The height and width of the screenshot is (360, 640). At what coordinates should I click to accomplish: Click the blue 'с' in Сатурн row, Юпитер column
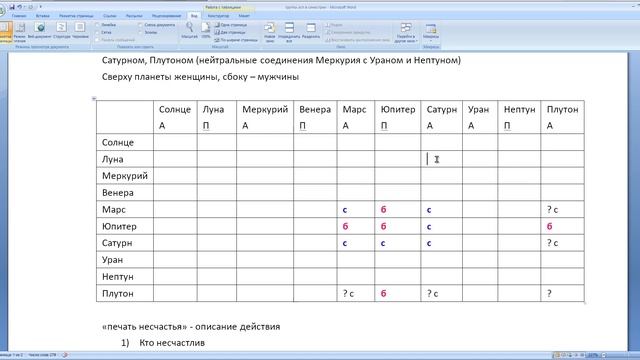(383, 243)
